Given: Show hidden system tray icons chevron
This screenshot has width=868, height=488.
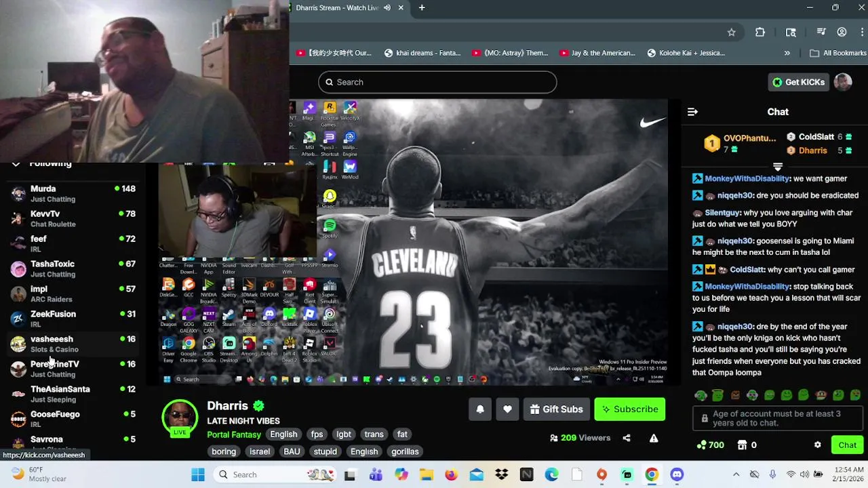Looking at the screenshot, I should click(x=736, y=474).
